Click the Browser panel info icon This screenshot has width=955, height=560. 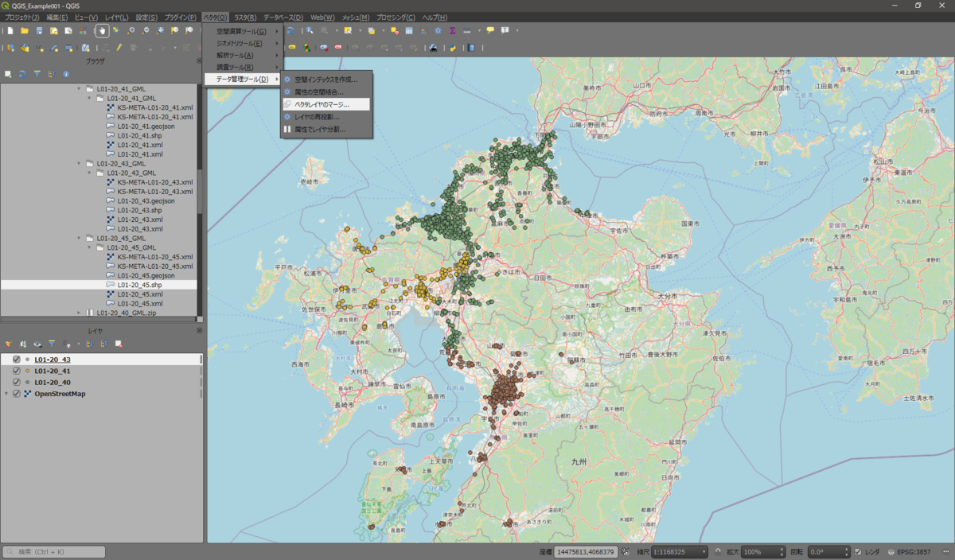coord(66,74)
